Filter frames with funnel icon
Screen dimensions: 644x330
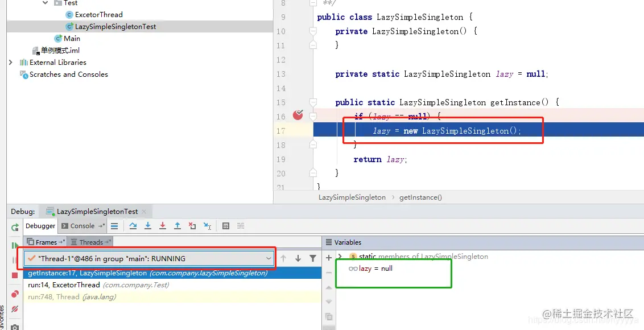tap(313, 258)
